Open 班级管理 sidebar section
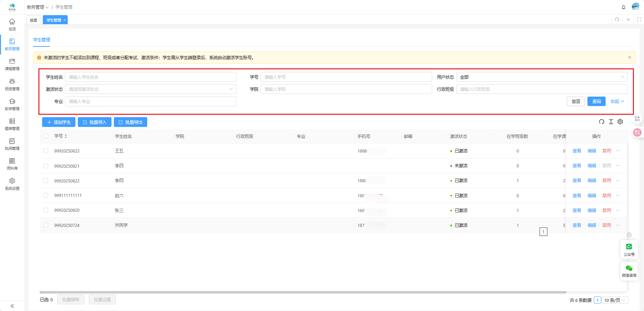 pos(12,84)
